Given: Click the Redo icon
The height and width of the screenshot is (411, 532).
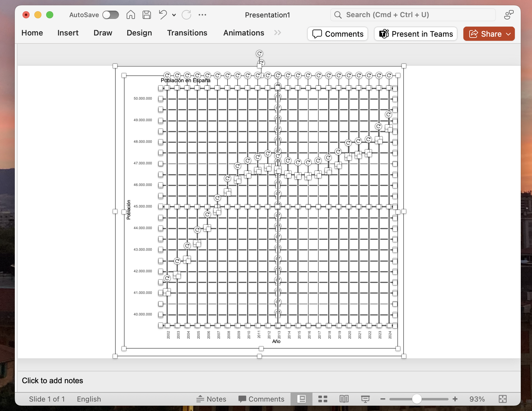Looking at the screenshot, I should [186, 15].
